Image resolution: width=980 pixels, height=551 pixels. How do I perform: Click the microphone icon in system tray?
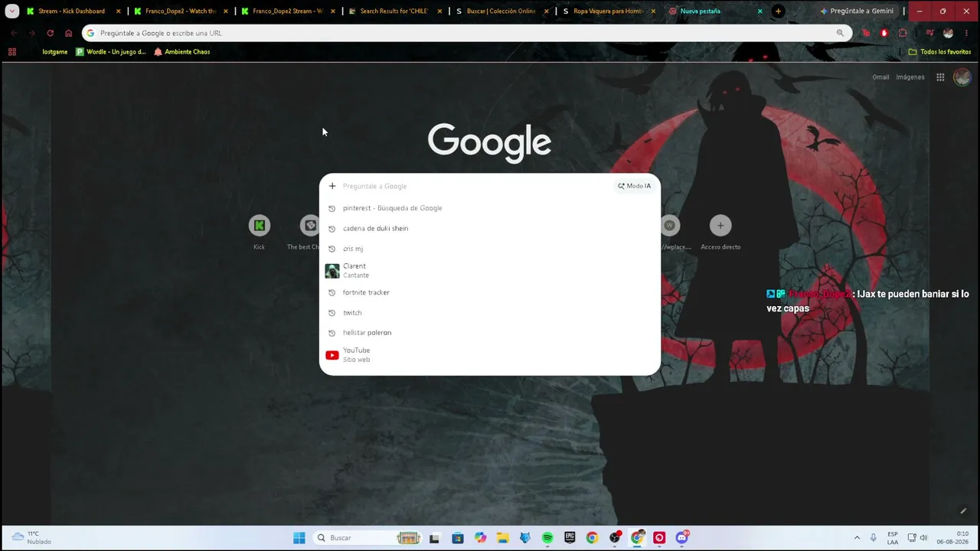click(x=874, y=538)
